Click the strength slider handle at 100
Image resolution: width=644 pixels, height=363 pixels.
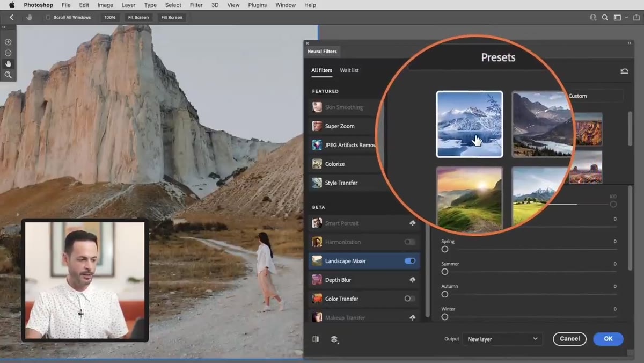point(613,204)
